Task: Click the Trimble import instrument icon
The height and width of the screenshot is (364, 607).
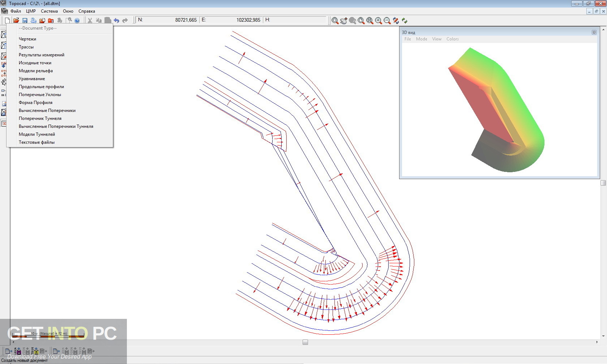Action: click(35, 351)
